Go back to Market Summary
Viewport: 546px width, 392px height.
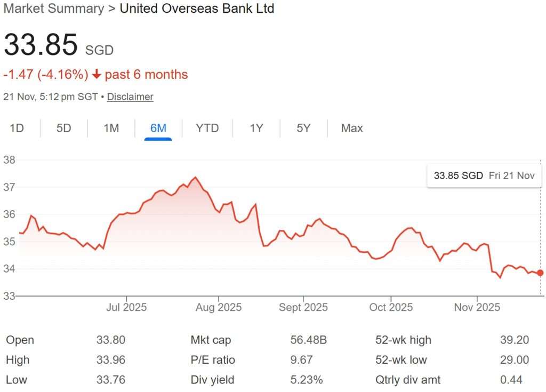click(x=54, y=9)
